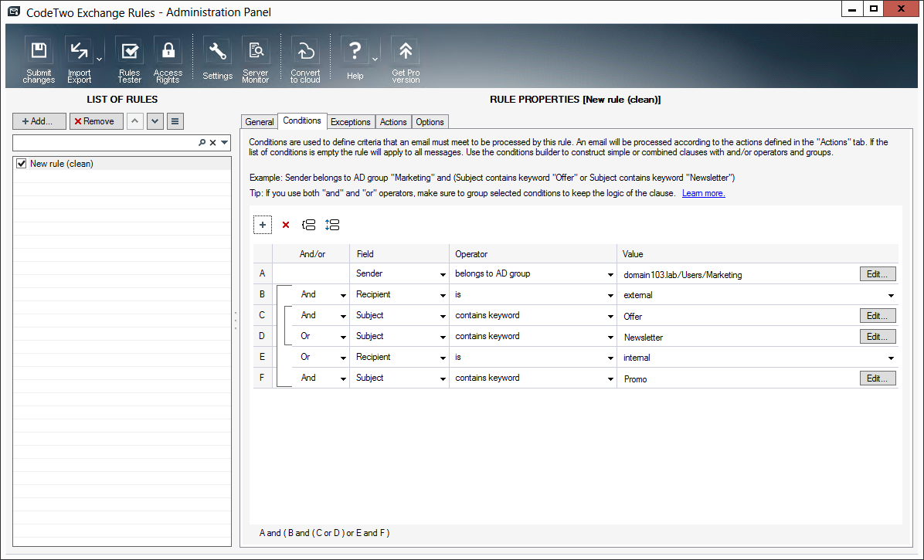This screenshot has height=560, width=924.
Task: Toggle the New rule (clean) checkbox
Action: pyautogui.click(x=22, y=164)
